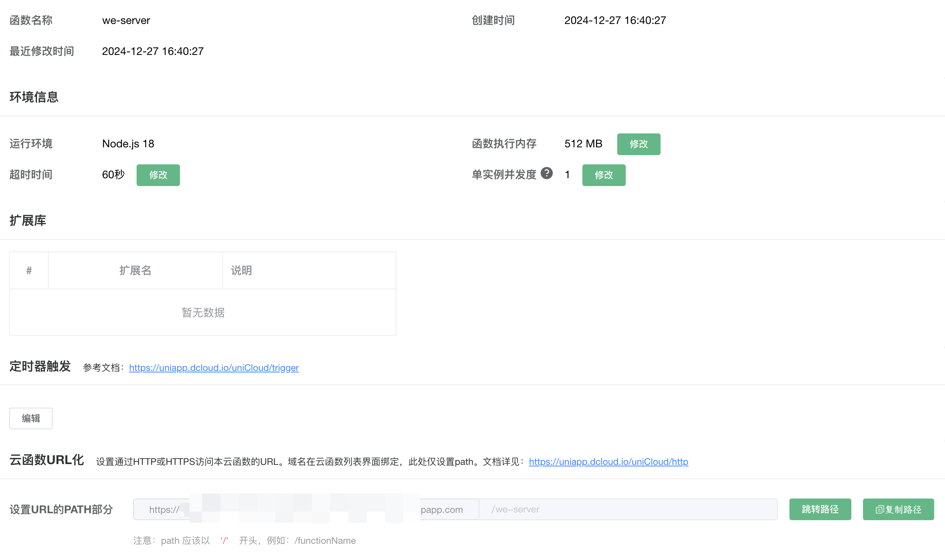Click the 最近修改时间 timestamp value
Viewport: 945px width, 560px height.
point(153,51)
